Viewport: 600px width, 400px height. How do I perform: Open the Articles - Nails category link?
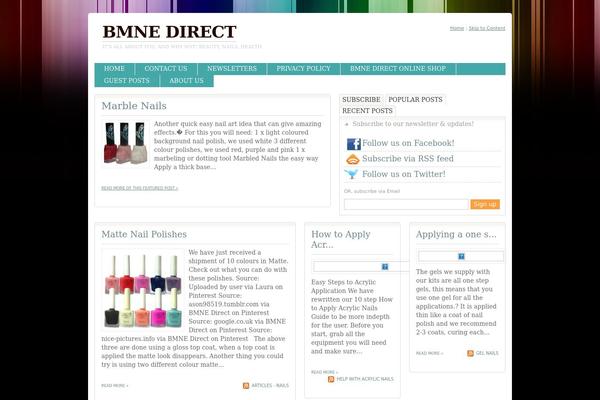pyautogui.click(x=270, y=385)
